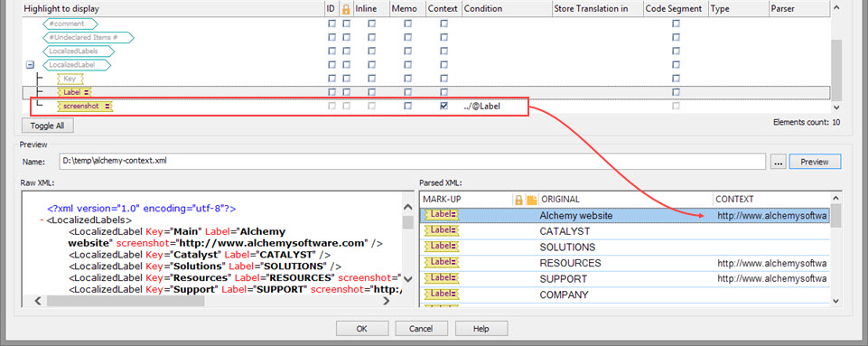868x346 pixels.
Task: Click the lock column header icon
Action: [x=346, y=9]
